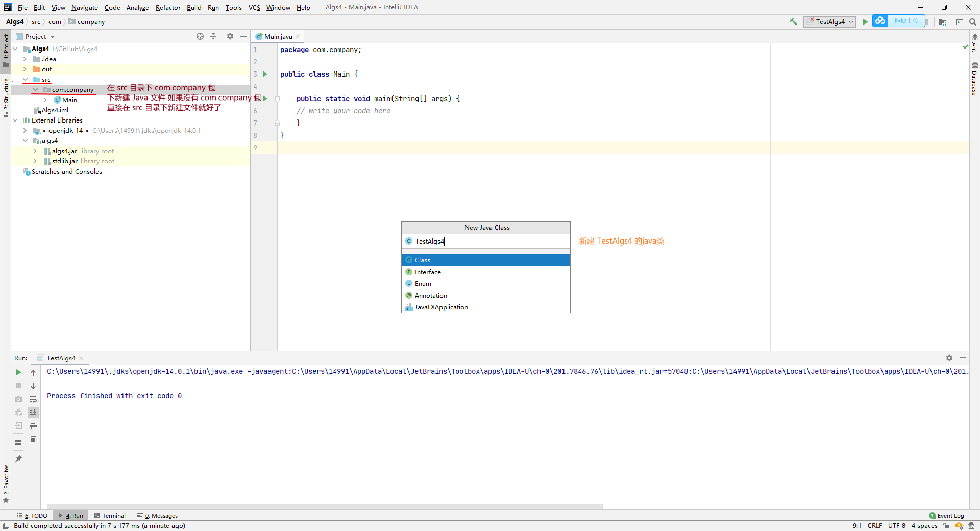The image size is (980, 531).
Task: Click the Attach Debugger bug icon
Action: pyautogui.click(x=18, y=412)
